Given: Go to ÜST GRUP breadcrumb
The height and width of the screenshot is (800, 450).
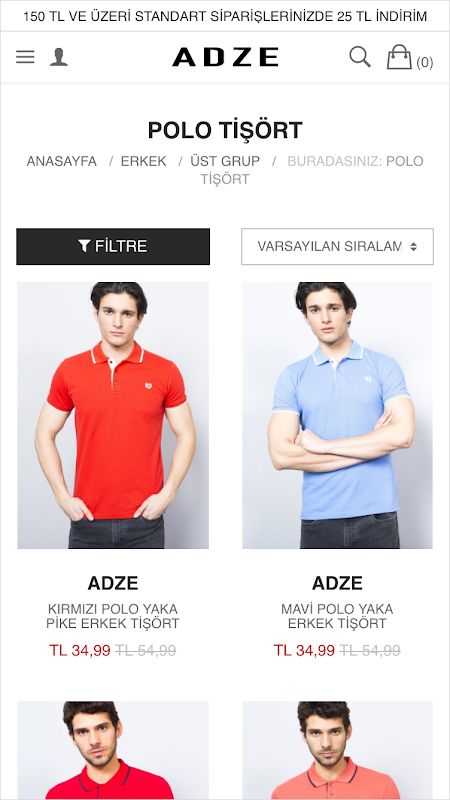Looking at the screenshot, I should click(225, 161).
